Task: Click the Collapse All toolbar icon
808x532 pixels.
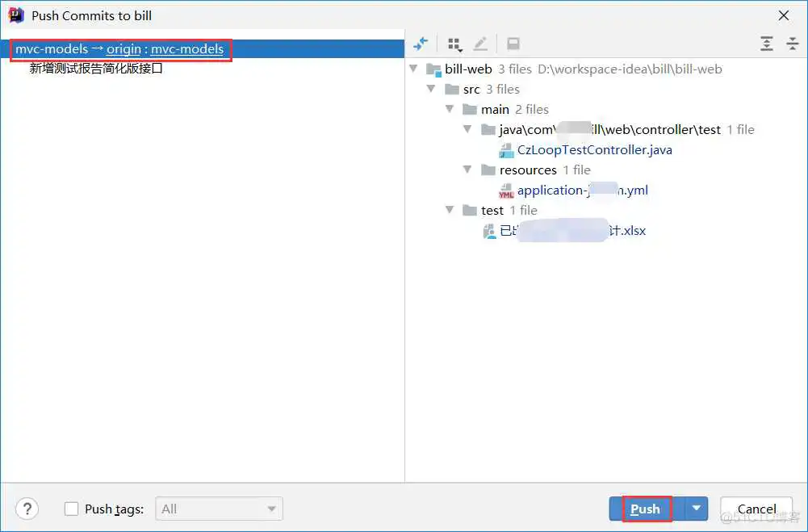Action: click(791, 44)
